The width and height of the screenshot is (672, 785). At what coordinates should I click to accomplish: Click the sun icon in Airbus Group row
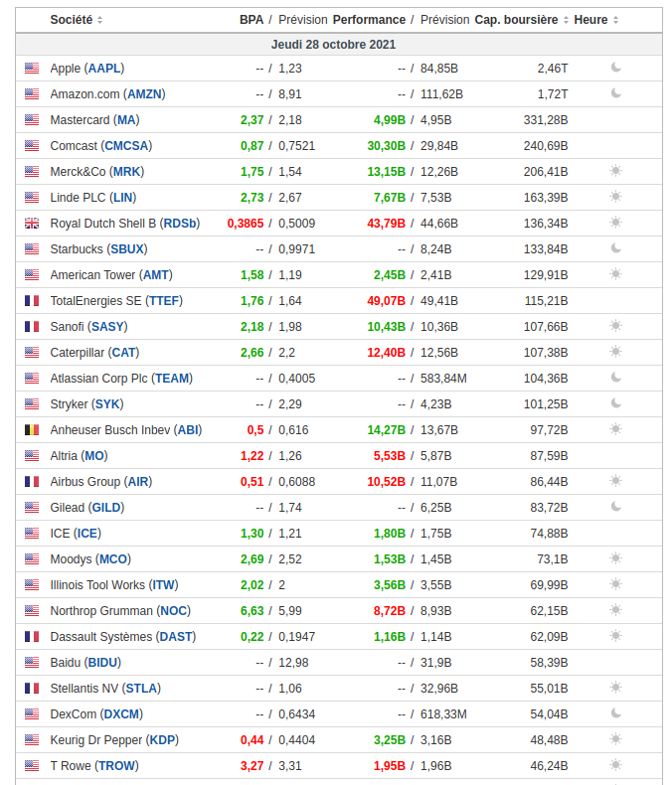pos(615,481)
